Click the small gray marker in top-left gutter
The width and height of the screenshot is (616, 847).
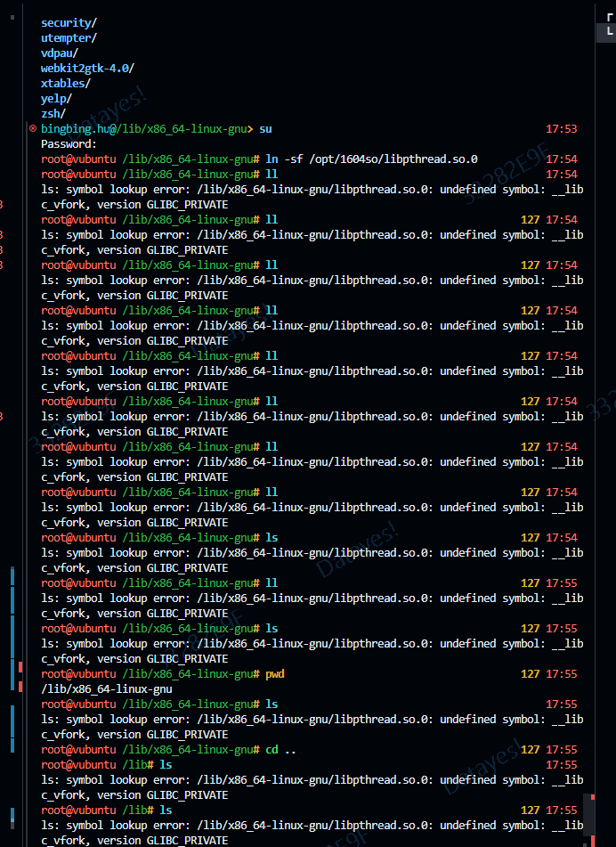coord(12,17)
